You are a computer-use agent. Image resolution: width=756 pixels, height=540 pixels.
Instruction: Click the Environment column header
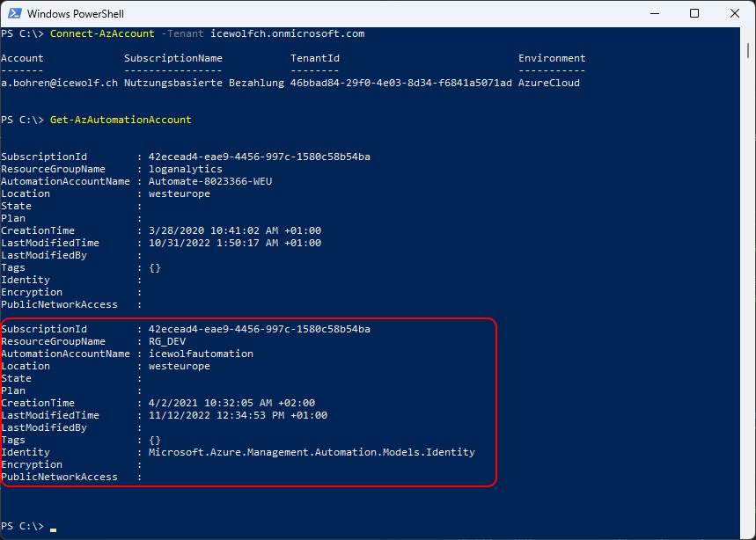(x=552, y=58)
